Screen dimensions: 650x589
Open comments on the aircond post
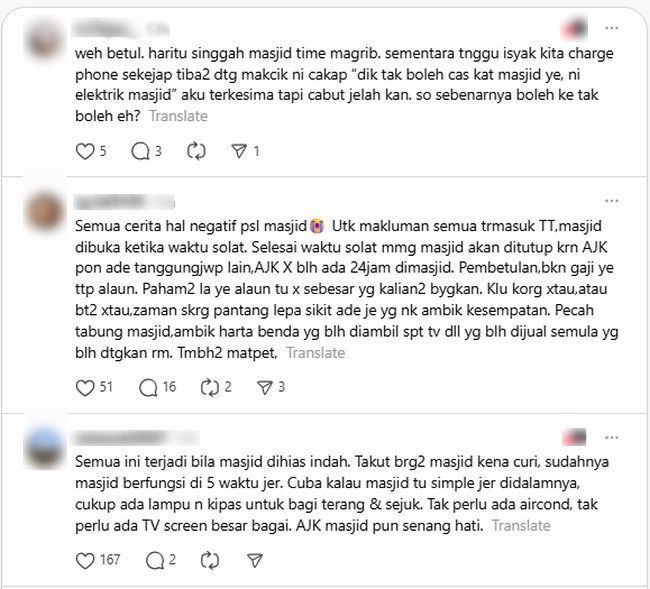tap(155, 561)
